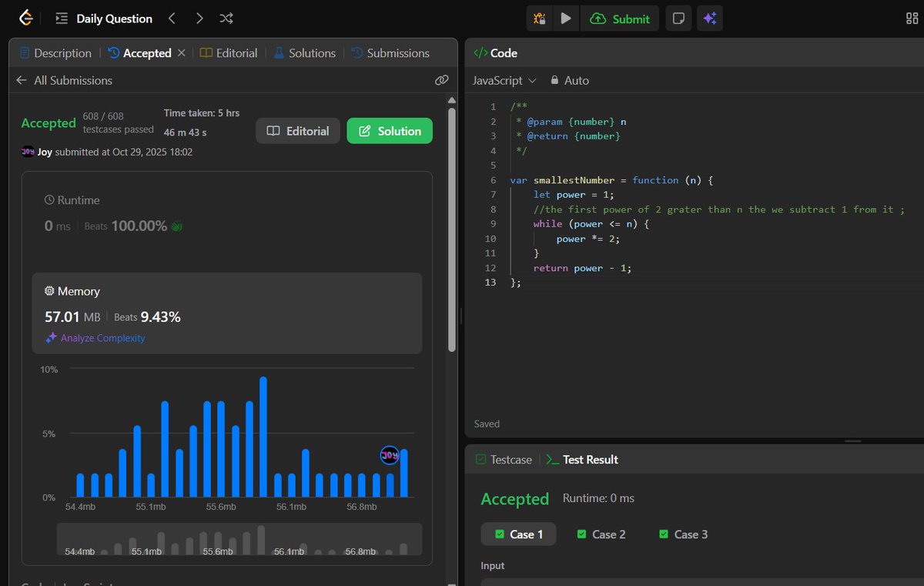The width and height of the screenshot is (924, 586).
Task: Go to the previous daily question chevron
Action: pyautogui.click(x=172, y=18)
